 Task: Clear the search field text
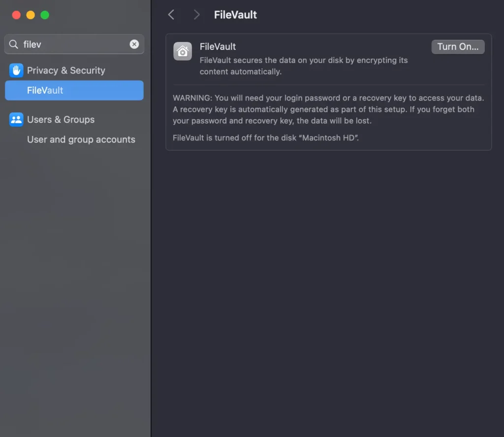tap(134, 44)
